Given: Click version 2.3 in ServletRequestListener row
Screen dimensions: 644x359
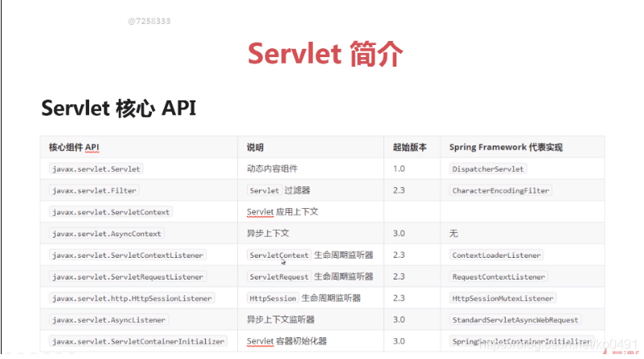Looking at the screenshot, I should click(x=399, y=276).
